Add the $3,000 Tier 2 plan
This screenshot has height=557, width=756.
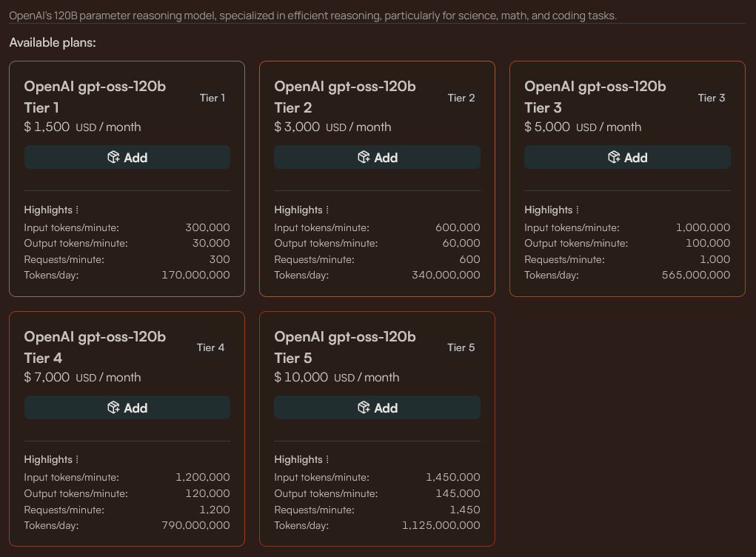pyautogui.click(x=377, y=157)
